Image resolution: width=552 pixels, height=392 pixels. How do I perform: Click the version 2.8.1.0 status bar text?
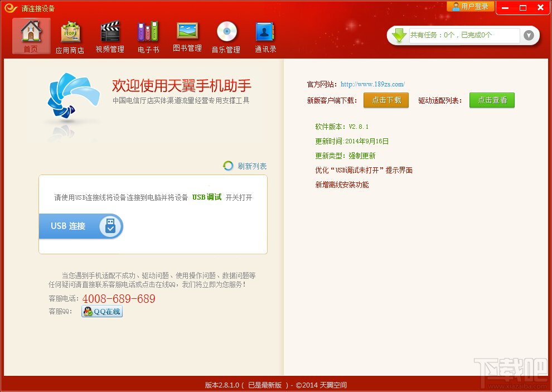275,385
